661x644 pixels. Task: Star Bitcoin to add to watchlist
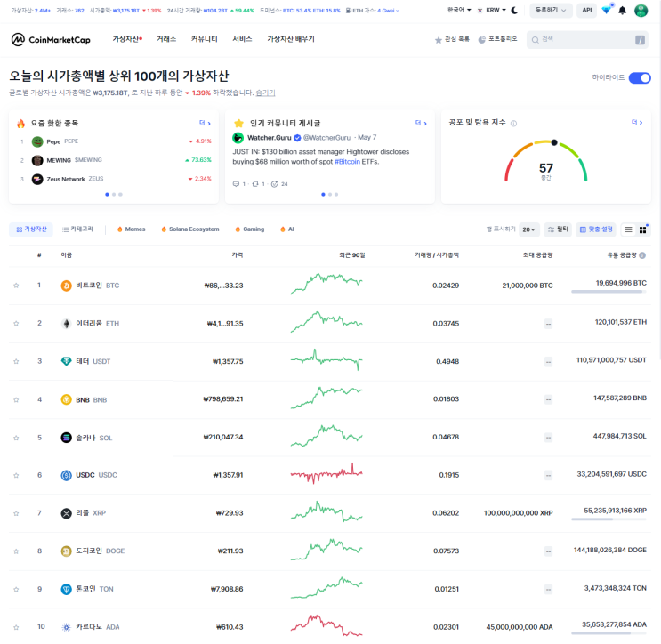(x=16, y=286)
